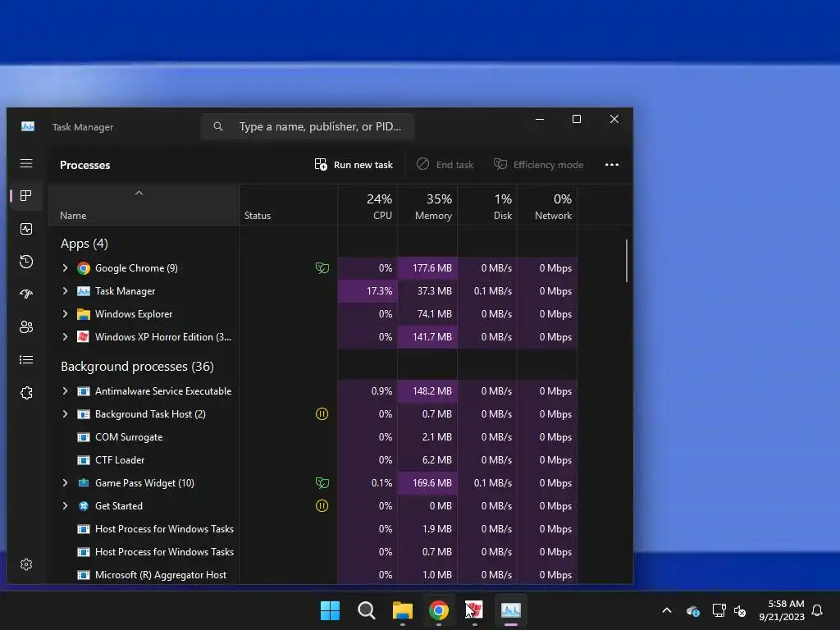
Task: Open Windows XP Horror Edition taskbar icon
Action: 475,609
